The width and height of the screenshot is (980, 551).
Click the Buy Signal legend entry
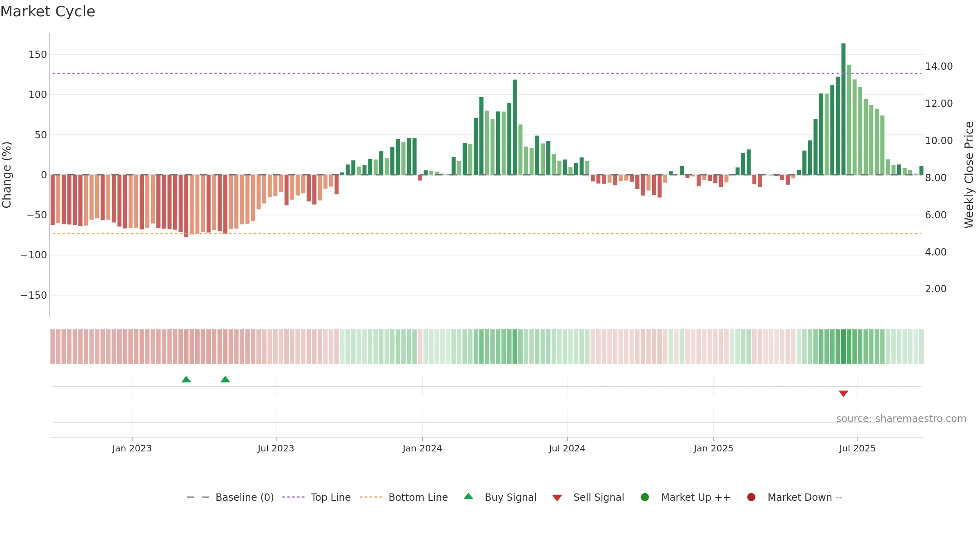pos(500,497)
